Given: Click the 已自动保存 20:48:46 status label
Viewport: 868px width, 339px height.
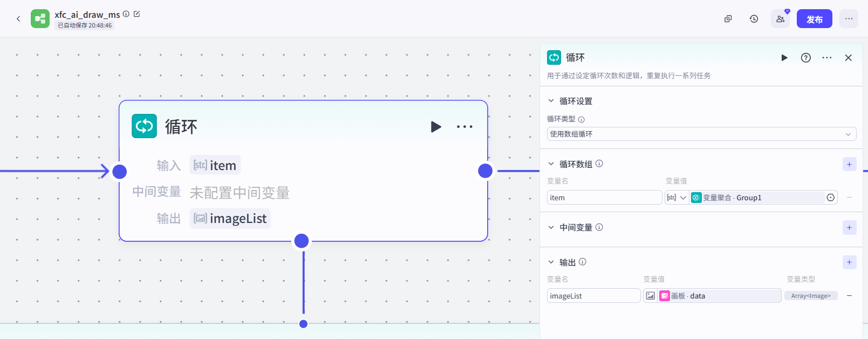Looking at the screenshot, I should point(85,25).
